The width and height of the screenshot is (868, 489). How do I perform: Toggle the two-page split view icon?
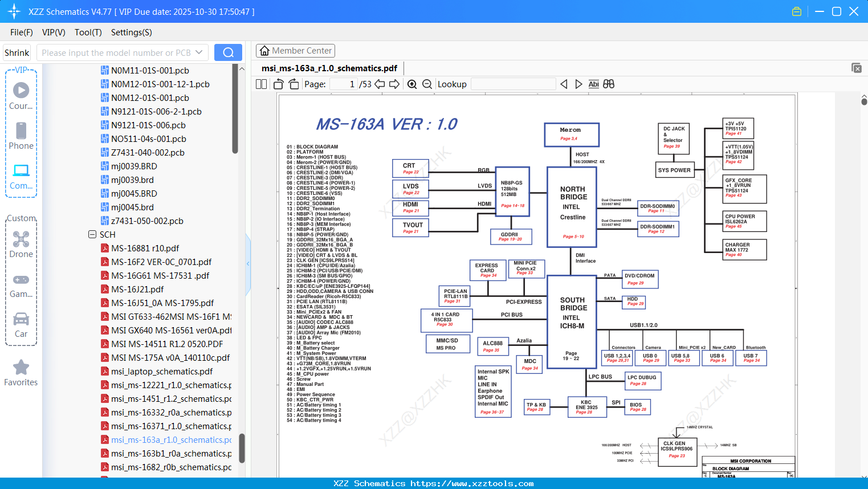tap(261, 84)
